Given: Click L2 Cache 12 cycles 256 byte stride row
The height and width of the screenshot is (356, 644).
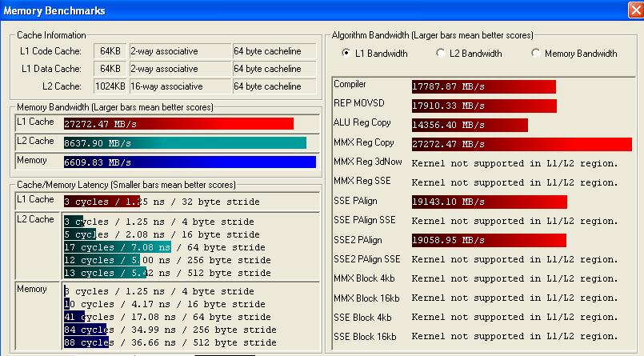Looking at the screenshot, I should [167, 260].
